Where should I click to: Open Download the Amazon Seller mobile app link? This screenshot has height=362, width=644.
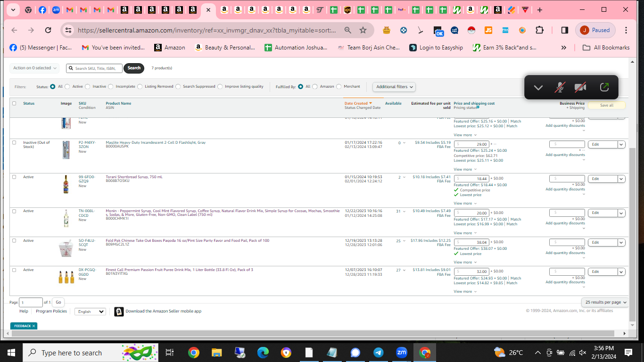click(x=163, y=312)
